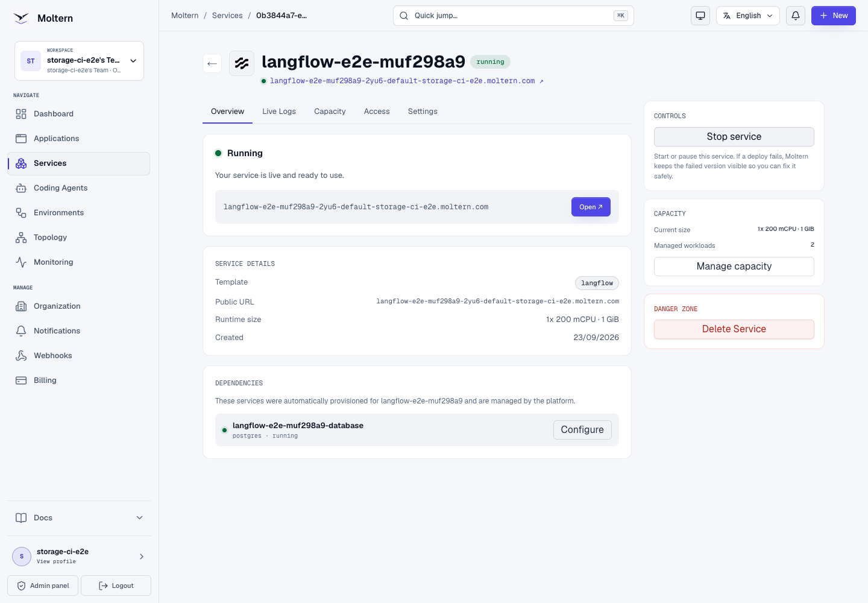Open Billing page
The width and height of the screenshot is (868, 603).
(78, 380)
